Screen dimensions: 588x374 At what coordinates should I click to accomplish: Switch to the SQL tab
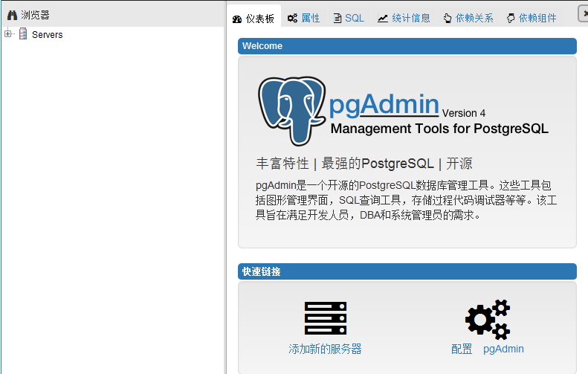349,18
